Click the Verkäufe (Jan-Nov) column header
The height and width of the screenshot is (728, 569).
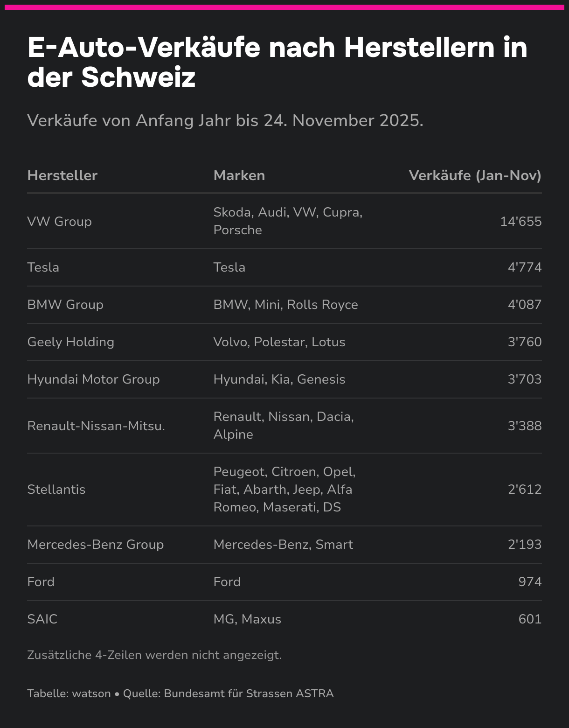coord(475,175)
